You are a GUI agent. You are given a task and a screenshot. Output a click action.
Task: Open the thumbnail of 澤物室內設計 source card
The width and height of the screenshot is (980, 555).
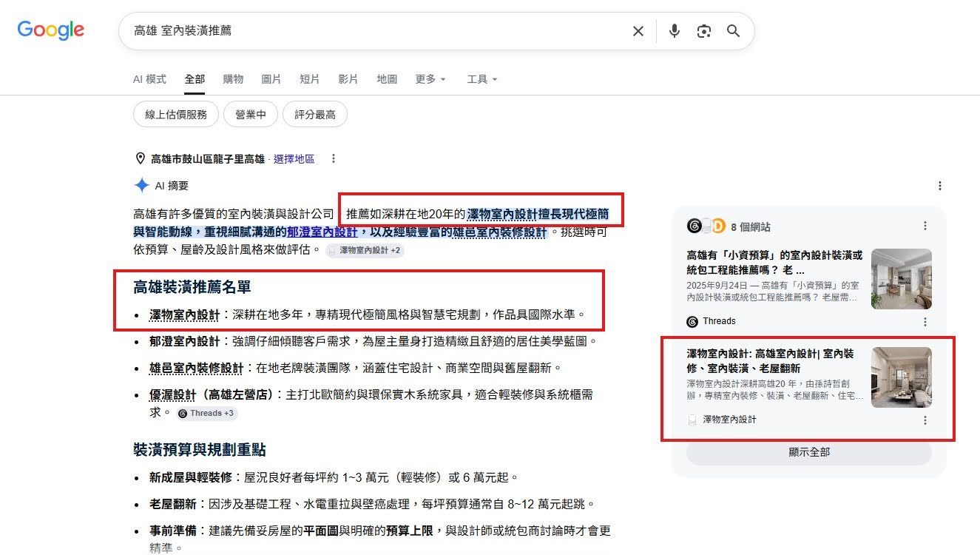pos(901,377)
